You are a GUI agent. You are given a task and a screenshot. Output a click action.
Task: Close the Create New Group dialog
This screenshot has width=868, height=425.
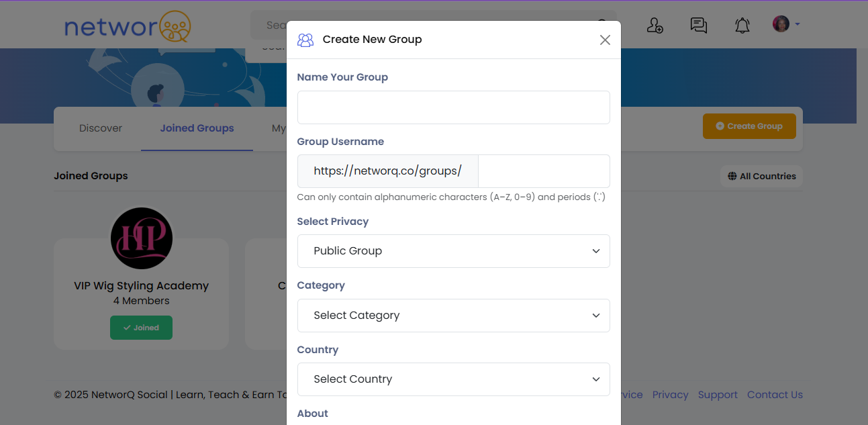pyautogui.click(x=605, y=40)
